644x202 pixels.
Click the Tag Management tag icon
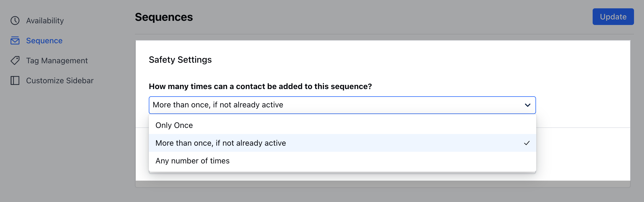[x=15, y=60]
